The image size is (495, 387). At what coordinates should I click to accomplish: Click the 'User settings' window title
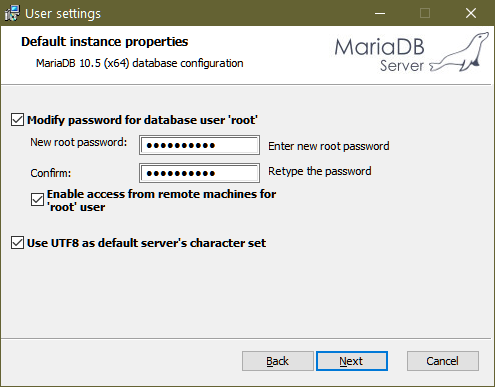tap(63, 14)
